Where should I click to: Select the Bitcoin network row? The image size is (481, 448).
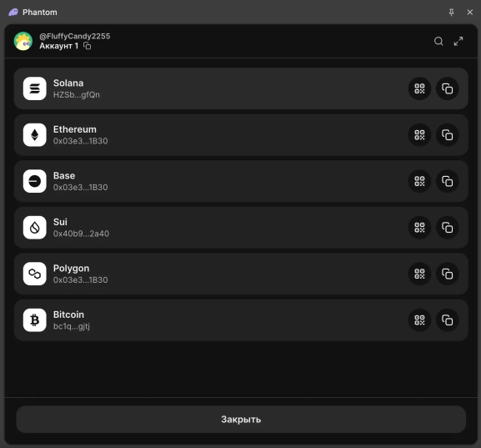click(x=241, y=320)
